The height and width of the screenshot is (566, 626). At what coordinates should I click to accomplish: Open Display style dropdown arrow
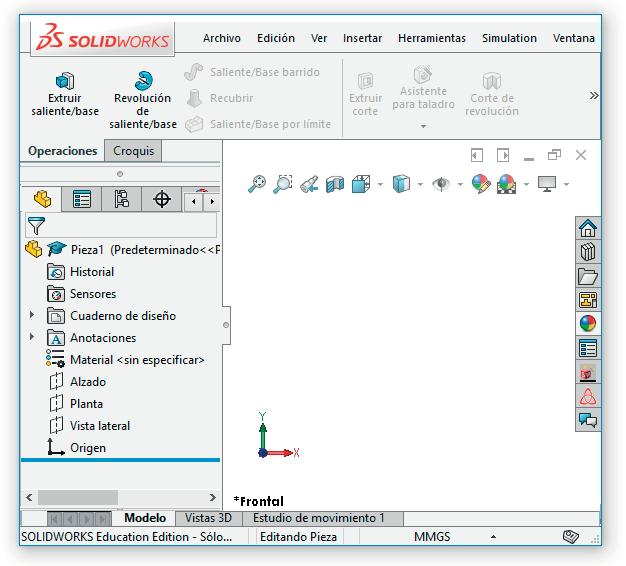coord(420,184)
